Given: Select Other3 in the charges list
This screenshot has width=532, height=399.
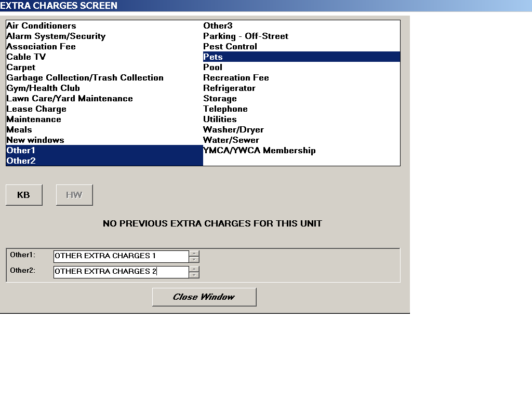Looking at the screenshot, I should (218, 26).
